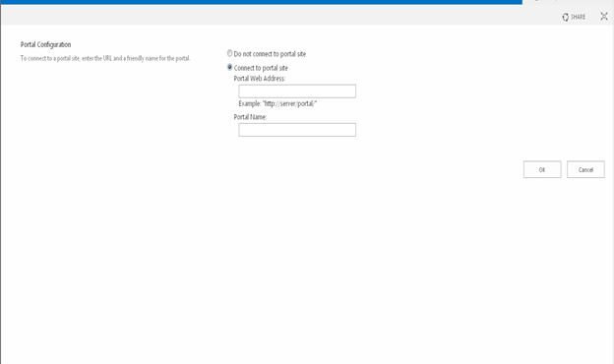The image size is (614, 364).
Task: Click the 'Portal Configuration' heading text
Action: (46, 44)
